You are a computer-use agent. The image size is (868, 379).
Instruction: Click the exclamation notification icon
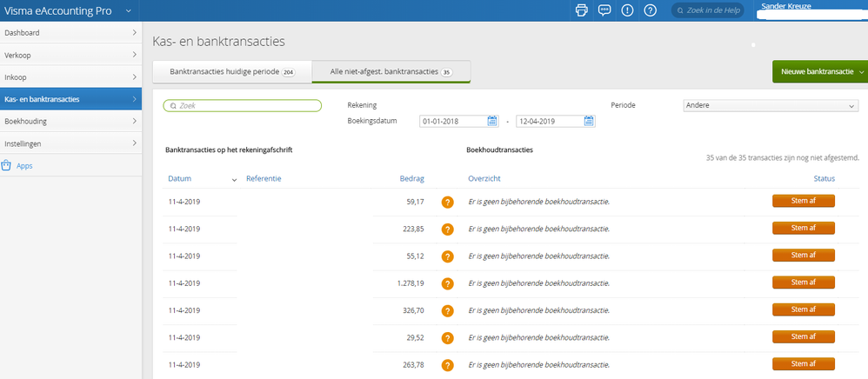tap(627, 10)
